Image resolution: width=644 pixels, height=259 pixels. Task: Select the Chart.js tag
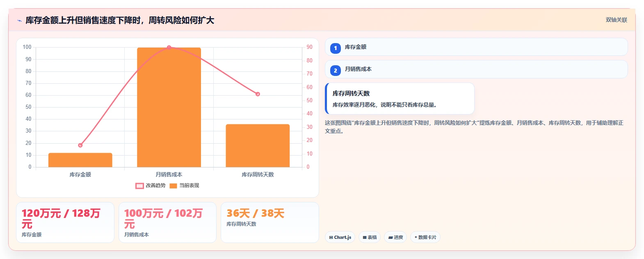point(340,237)
